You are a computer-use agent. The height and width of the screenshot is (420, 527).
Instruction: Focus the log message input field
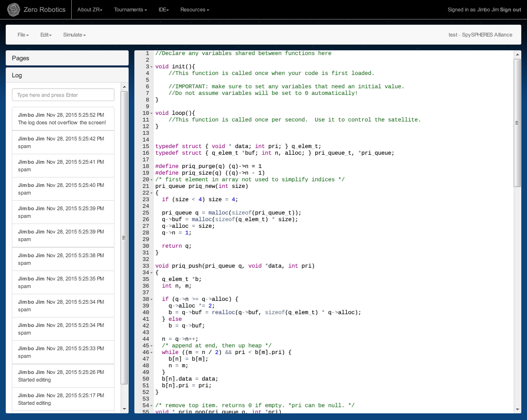[63, 95]
